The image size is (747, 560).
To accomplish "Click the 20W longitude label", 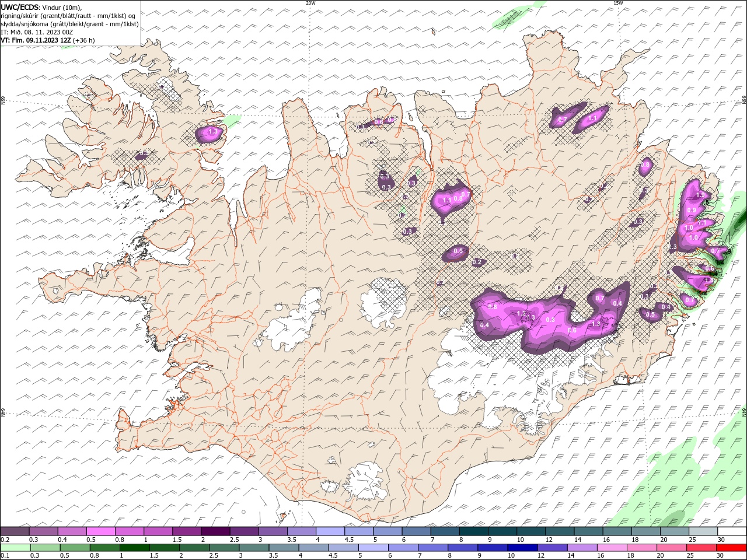I will [310, 3].
